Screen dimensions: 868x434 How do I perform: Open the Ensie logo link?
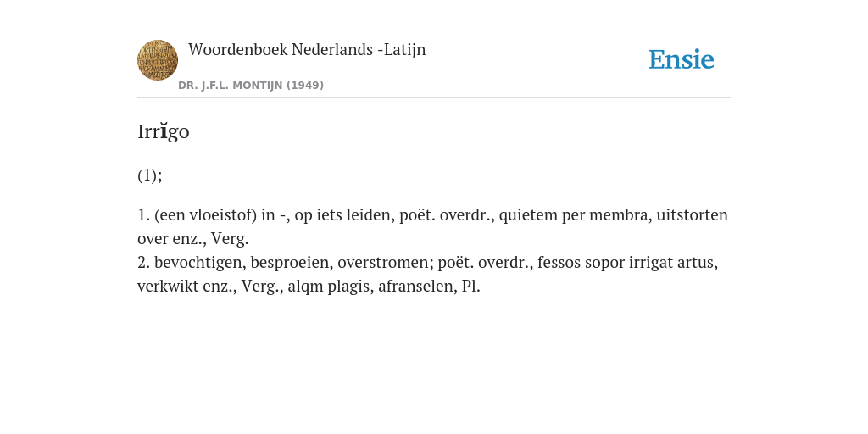(682, 59)
